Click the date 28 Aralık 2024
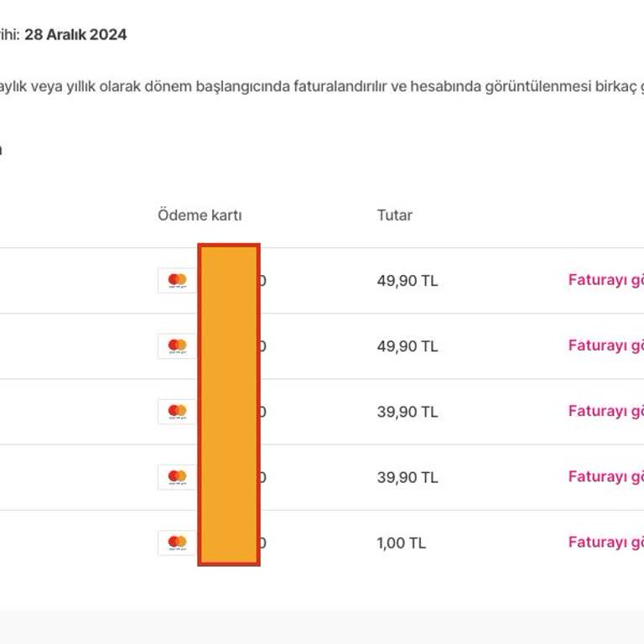This screenshot has width=644, height=644. click(x=75, y=35)
